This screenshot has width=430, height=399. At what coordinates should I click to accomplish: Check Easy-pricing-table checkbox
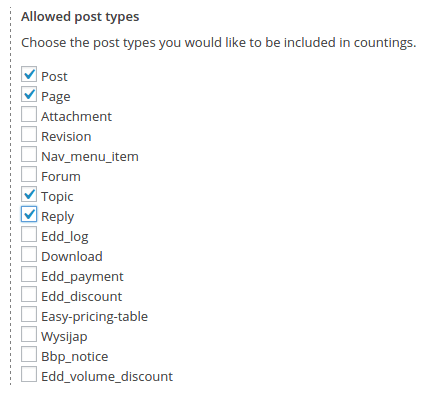pyautogui.click(x=29, y=314)
